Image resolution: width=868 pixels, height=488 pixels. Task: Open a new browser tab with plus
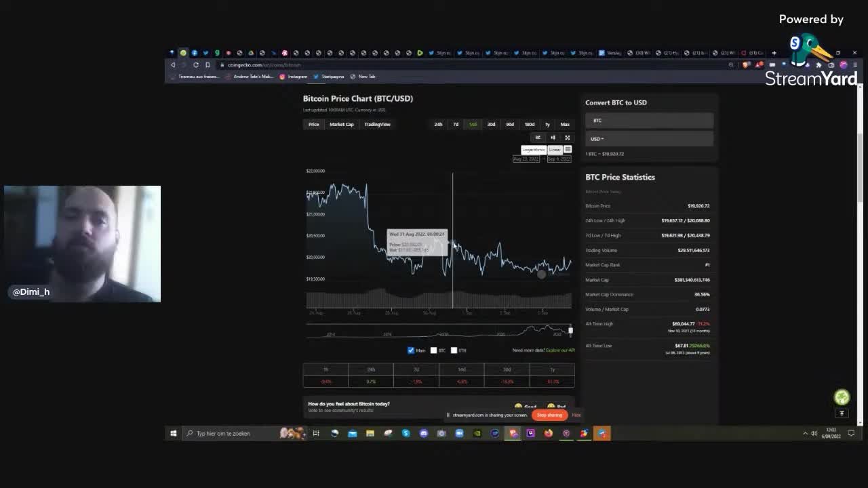click(x=774, y=53)
